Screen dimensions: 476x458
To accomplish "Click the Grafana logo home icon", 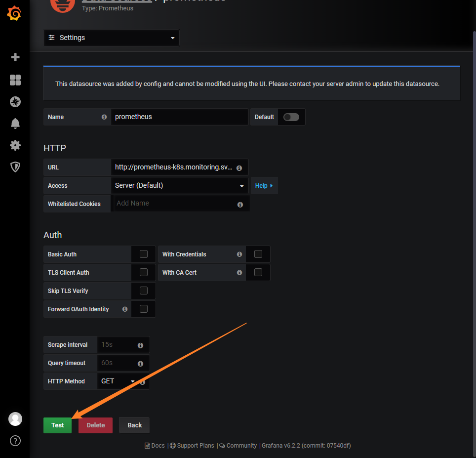I will 14,14.
